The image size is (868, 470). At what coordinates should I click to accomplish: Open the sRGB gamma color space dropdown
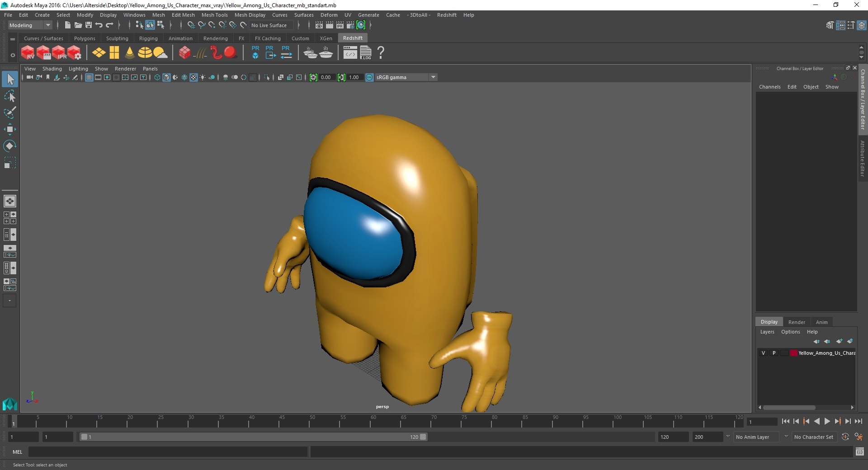(x=406, y=77)
